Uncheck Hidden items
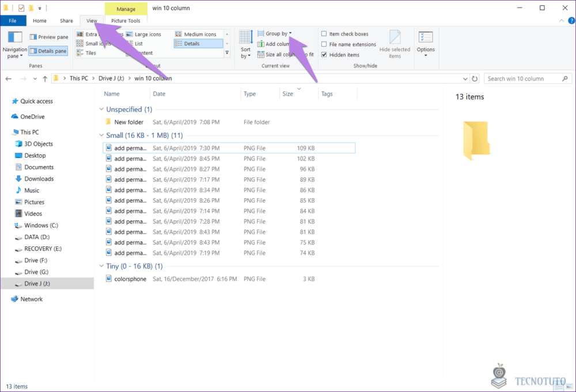576x392 pixels. 324,55
